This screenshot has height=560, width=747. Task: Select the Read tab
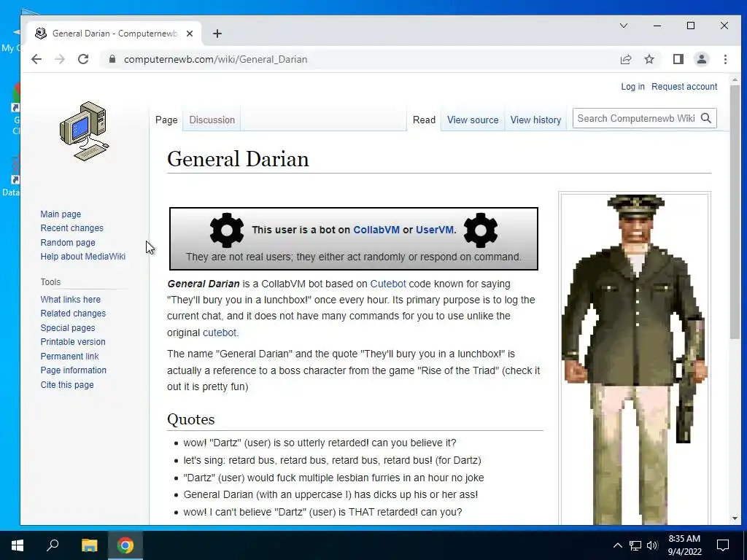click(424, 120)
